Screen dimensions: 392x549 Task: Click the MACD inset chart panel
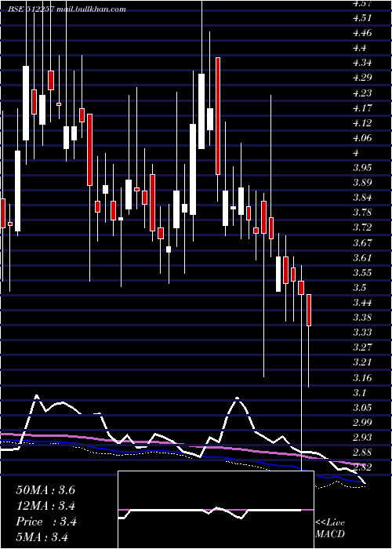pyautogui.click(x=216, y=510)
